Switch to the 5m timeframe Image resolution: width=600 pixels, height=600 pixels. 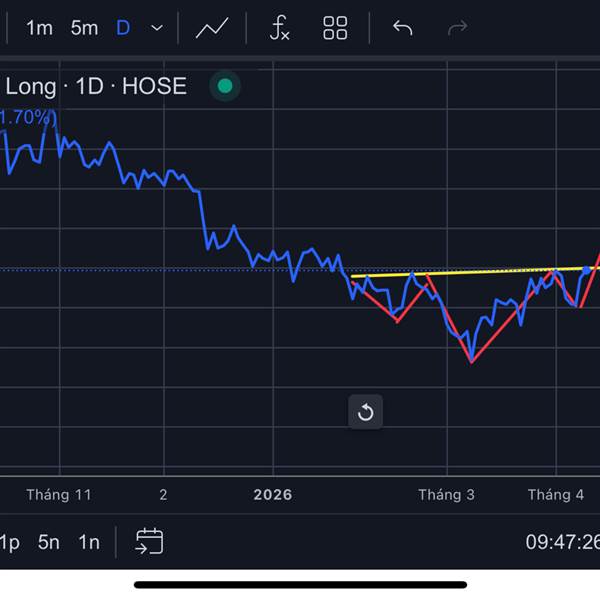pos(84,28)
